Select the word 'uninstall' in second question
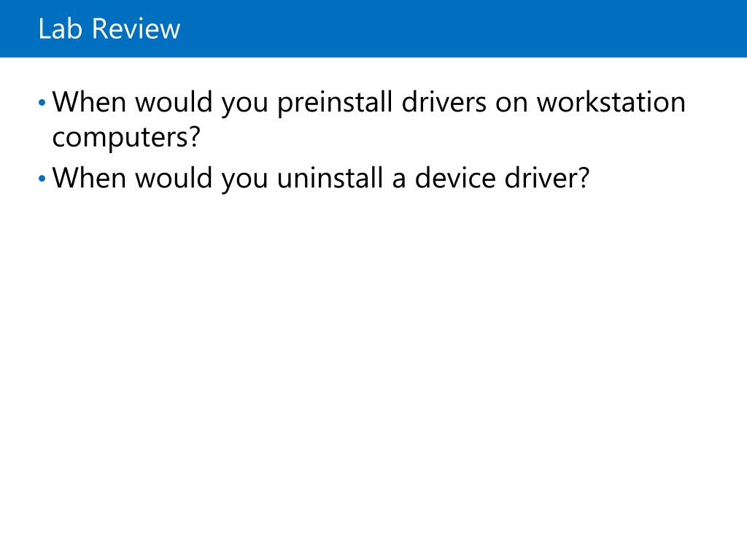 pyautogui.click(x=330, y=178)
